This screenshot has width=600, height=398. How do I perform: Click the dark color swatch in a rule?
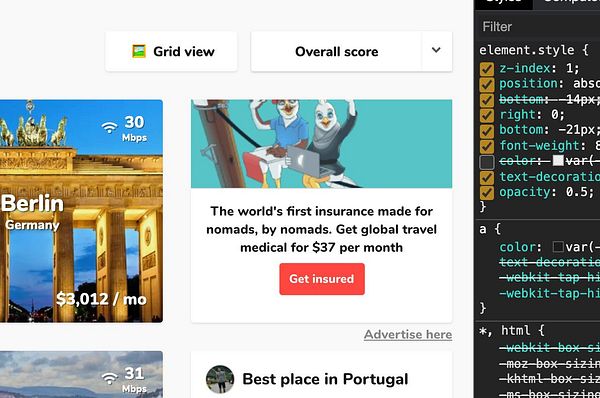coord(558,247)
